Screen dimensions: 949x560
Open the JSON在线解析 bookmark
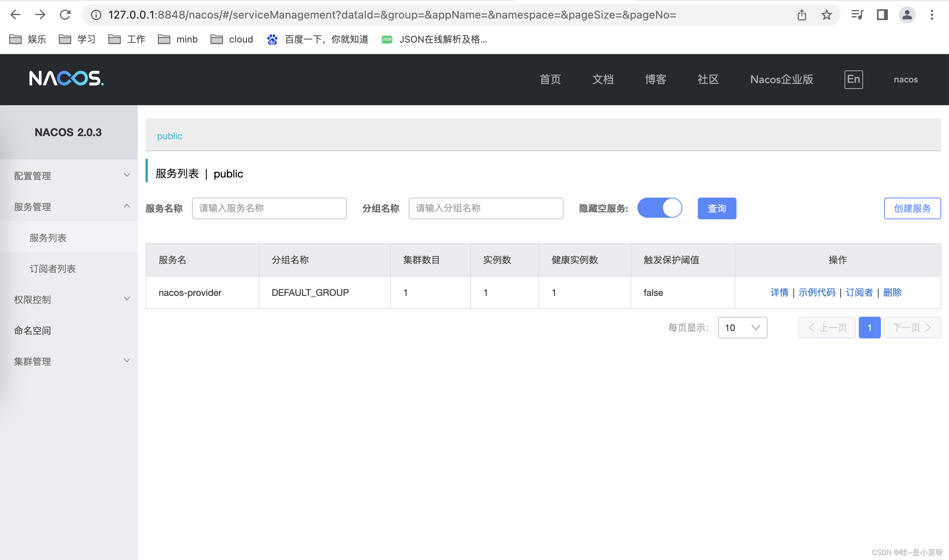pyautogui.click(x=434, y=39)
